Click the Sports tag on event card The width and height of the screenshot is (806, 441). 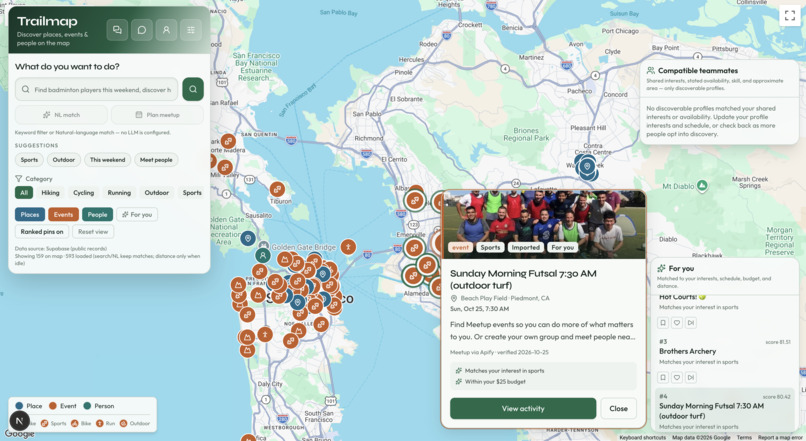[490, 247]
